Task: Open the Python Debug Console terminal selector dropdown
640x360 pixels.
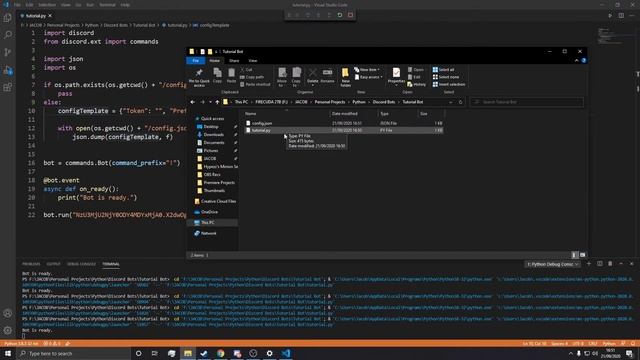Action: [553, 264]
